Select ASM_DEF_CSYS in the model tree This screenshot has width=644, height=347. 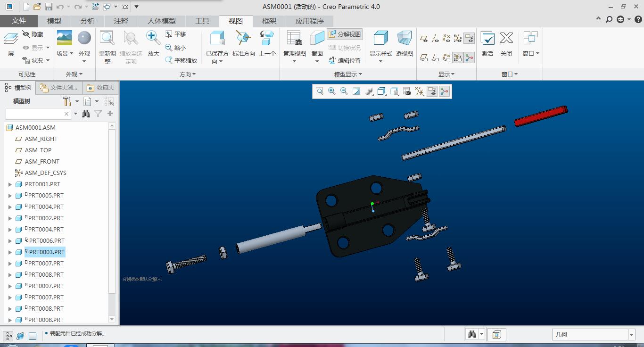[46, 173]
